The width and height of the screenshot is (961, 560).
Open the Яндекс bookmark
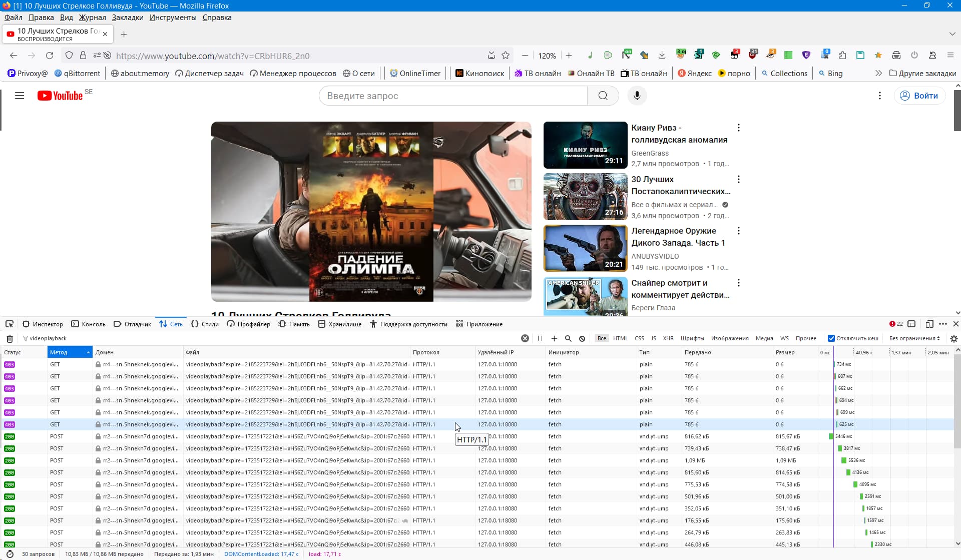click(695, 73)
